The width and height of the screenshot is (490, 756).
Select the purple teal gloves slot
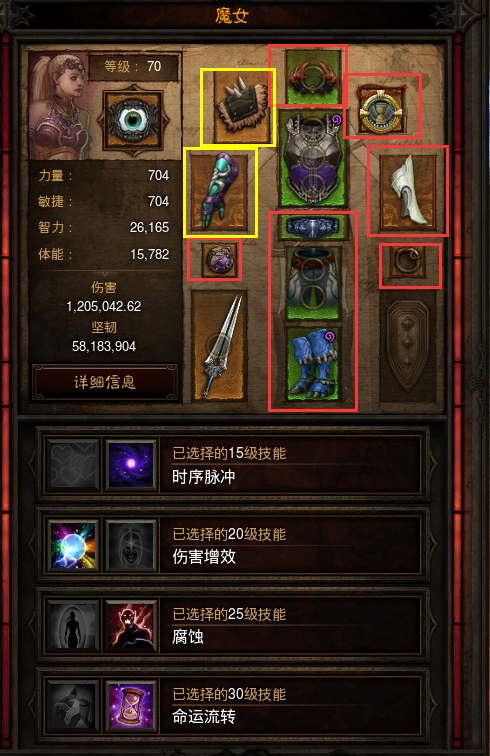pos(220,192)
